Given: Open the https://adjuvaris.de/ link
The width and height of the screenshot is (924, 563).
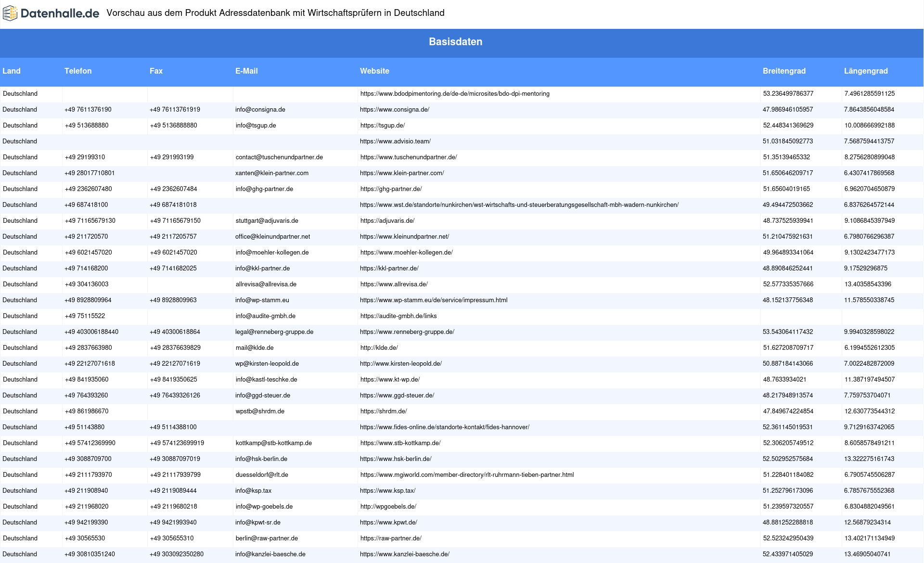Looking at the screenshot, I should coord(387,221).
